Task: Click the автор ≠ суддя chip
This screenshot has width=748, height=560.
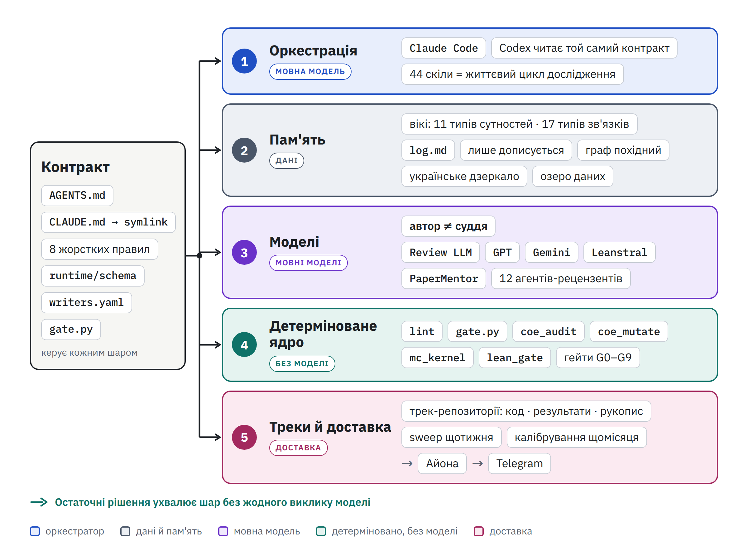Action: click(448, 226)
